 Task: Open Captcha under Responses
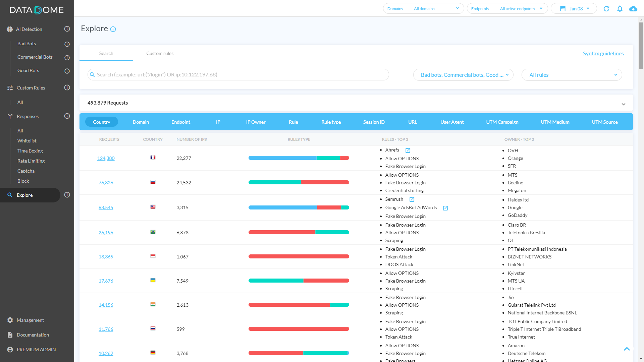(26, 171)
